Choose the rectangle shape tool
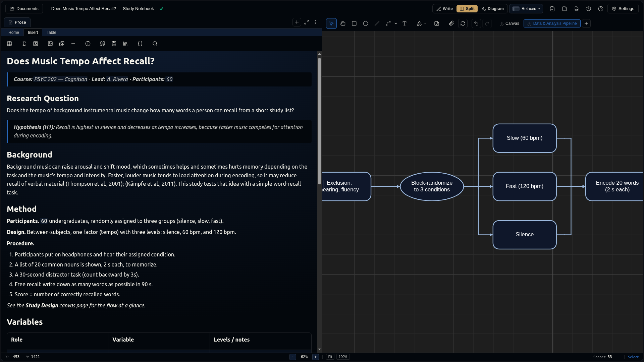The height and width of the screenshot is (362, 644). click(x=354, y=23)
